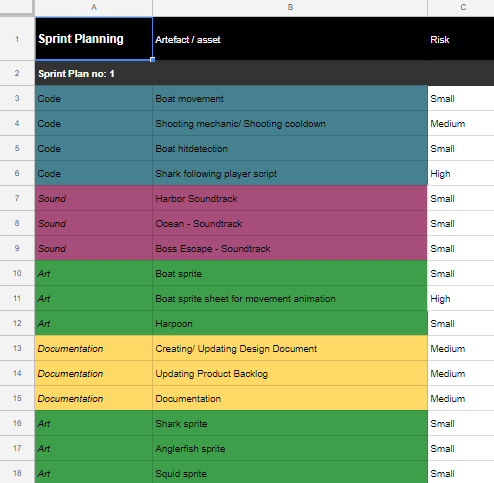Click 'Harbor Soundtrack' cell

coord(290,198)
